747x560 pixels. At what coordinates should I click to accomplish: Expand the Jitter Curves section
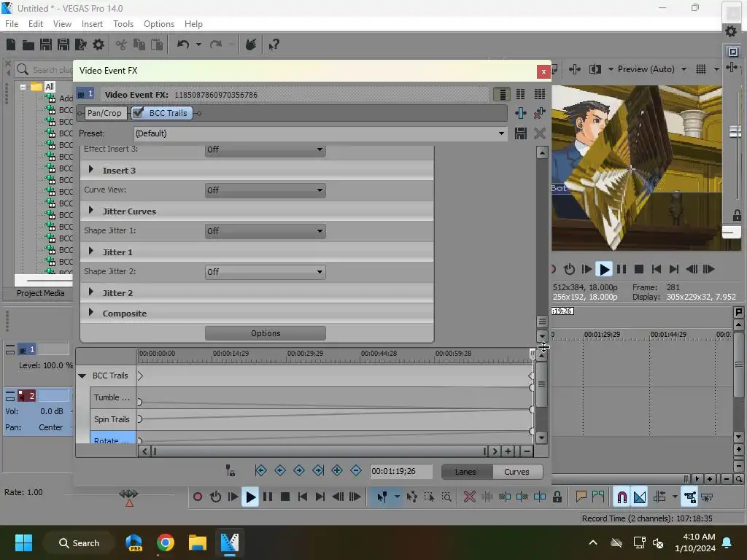[91, 211]
